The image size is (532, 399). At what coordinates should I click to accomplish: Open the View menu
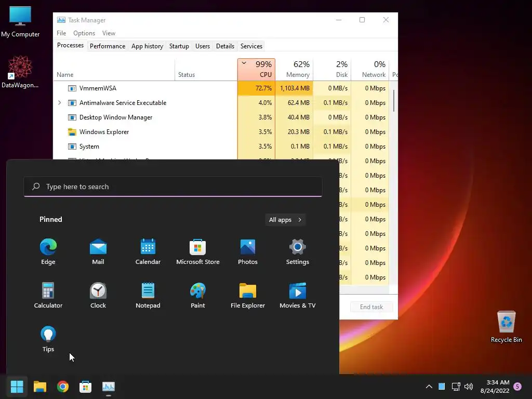click(109, 33)
